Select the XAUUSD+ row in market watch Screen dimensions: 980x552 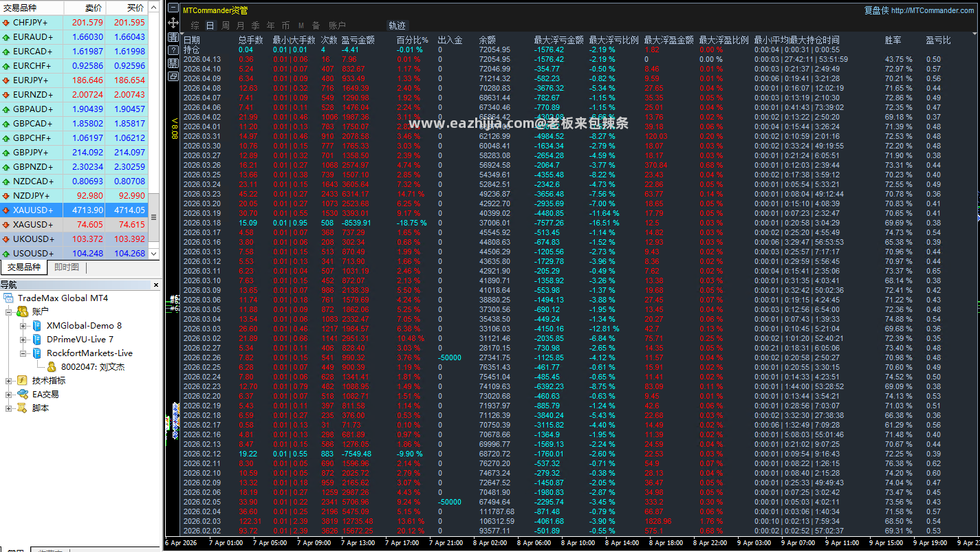pos(74,210)
